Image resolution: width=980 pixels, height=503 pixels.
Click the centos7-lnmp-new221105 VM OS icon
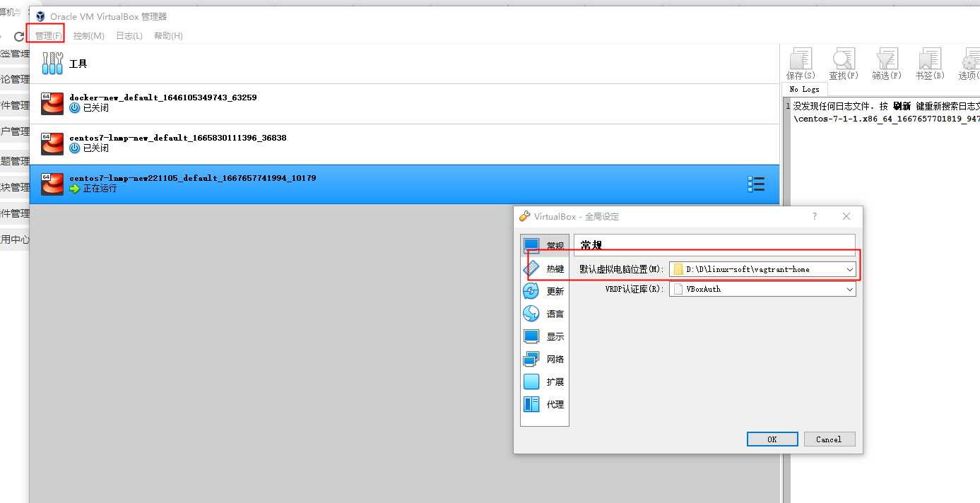[52, 184]
